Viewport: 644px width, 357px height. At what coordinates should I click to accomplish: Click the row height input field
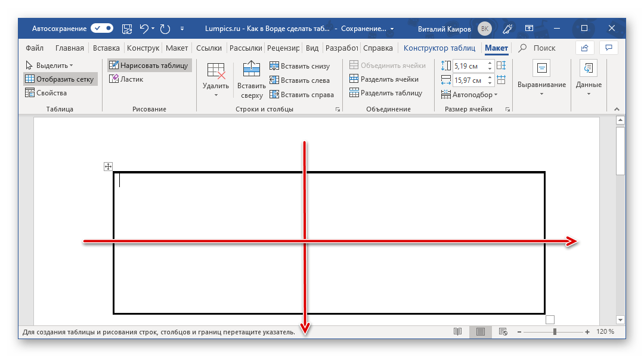pyautogui.click(x=472, y=66)
